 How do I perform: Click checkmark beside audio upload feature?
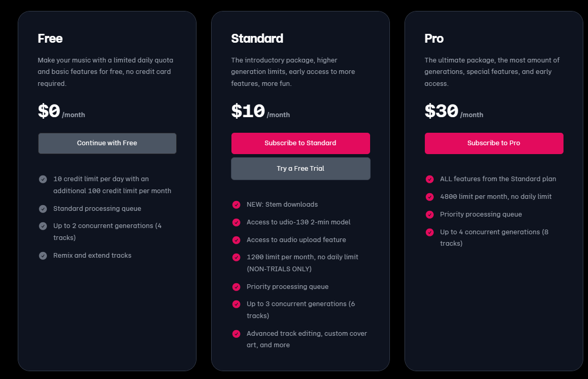236,240
